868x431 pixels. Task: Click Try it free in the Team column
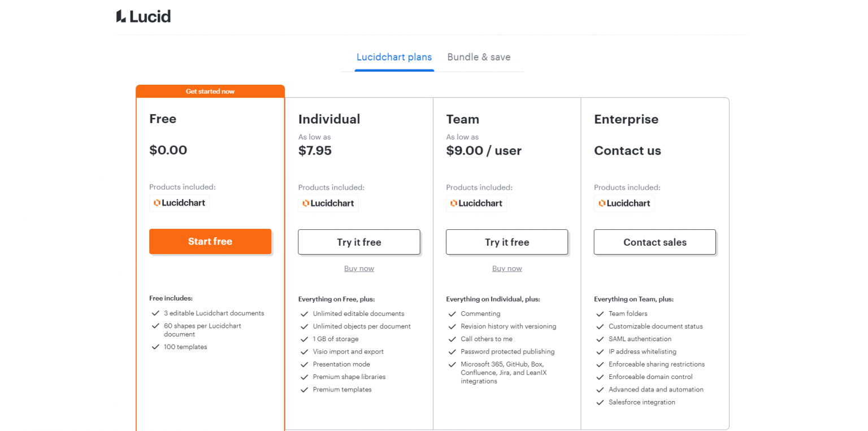point(507,242)
